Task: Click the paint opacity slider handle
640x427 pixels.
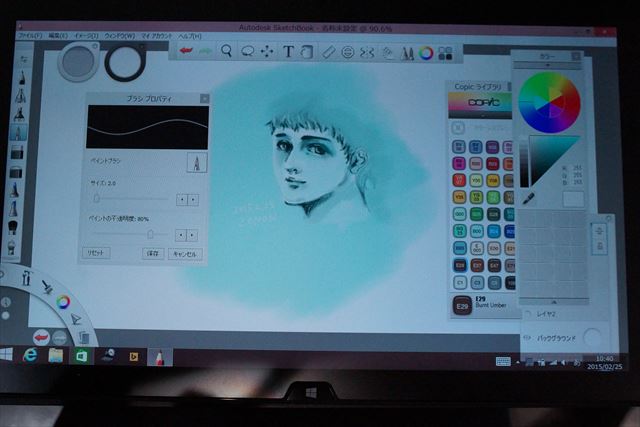Action: tap(150, 234)
